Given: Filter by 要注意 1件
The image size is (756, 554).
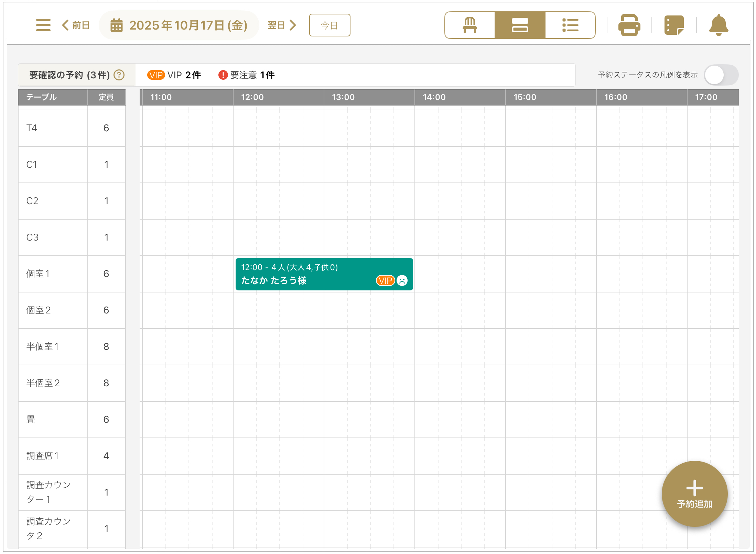Looking at the screenshot, I should click(x=246, y=75).
